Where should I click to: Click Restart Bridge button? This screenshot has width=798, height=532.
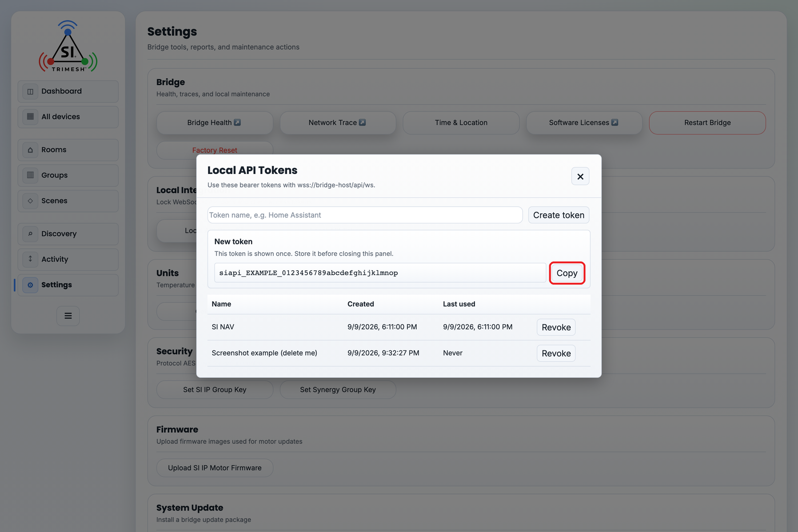[x=707, y=123]
